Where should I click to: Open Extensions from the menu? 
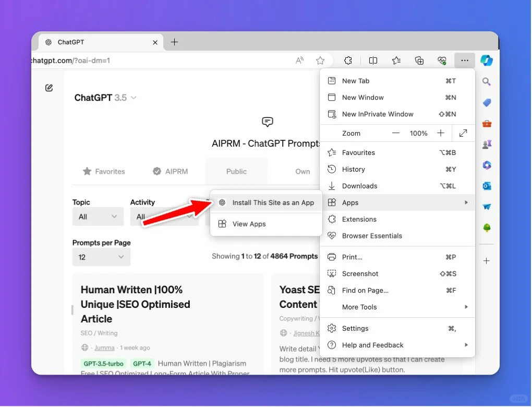397,219
